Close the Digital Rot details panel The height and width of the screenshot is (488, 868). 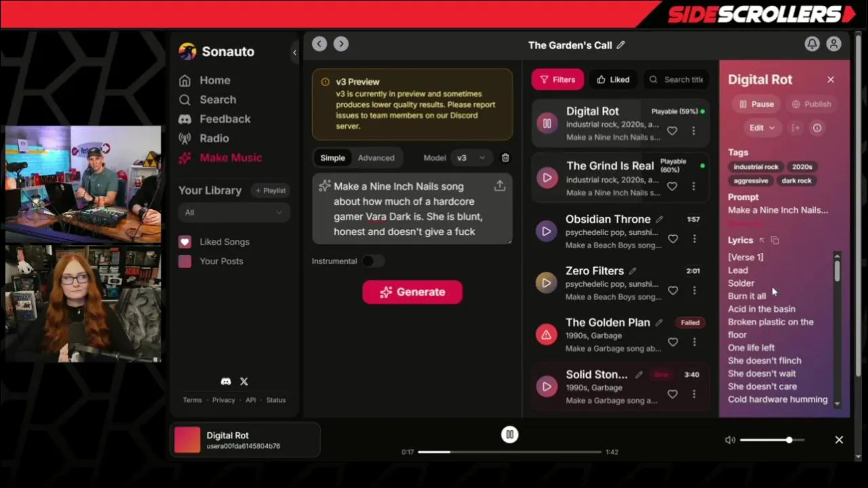pos(831,79)
